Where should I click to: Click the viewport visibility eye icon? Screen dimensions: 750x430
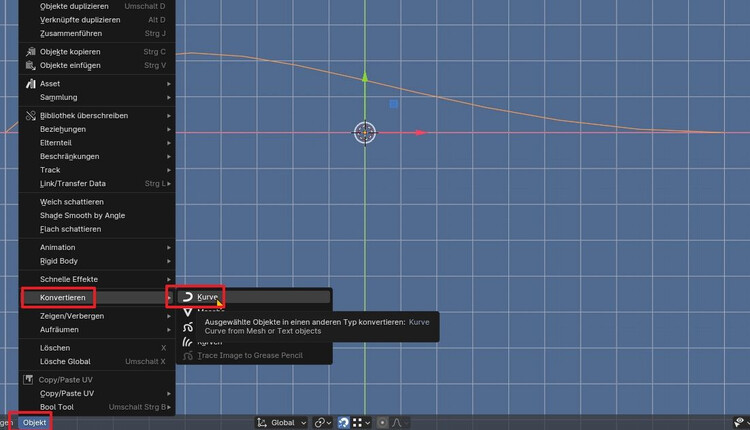(x=740, y=422)
